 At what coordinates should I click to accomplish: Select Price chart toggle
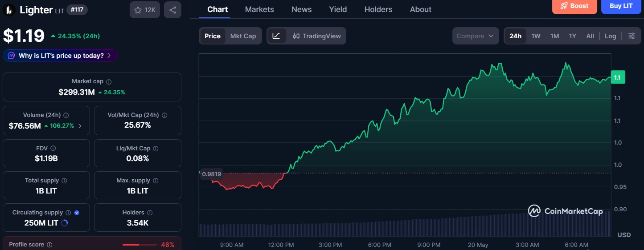(213, 36)
